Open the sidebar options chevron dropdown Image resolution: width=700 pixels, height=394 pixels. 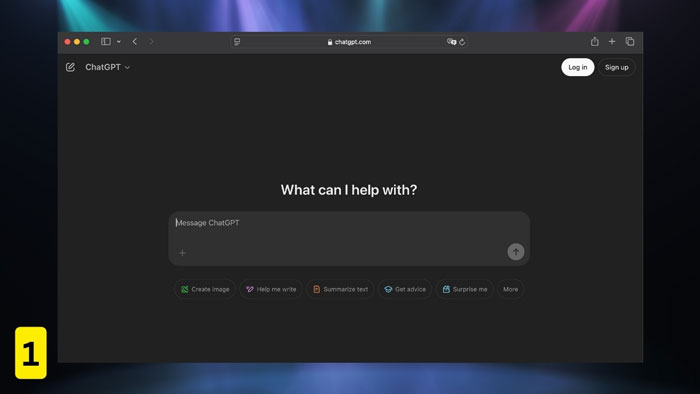pyautogui.click(x=119, y=42)
